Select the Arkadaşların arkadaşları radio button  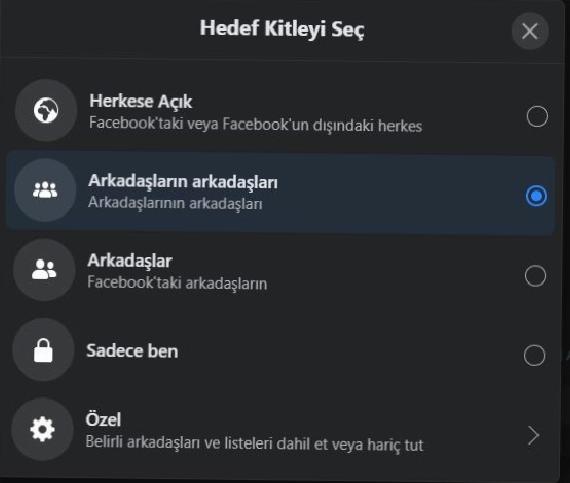click(x=536, y=196)
